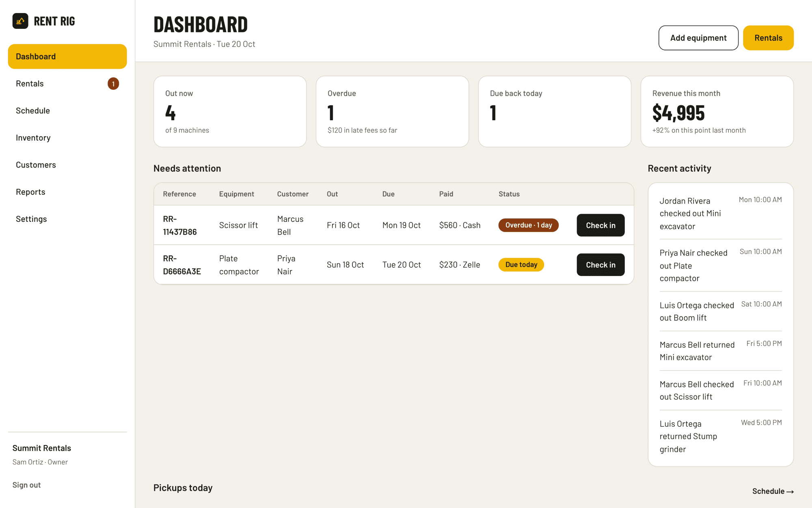Click the Add equipment button
Image resolution: width=812 pixels, height=508 pixels.
(x=698, y=38)
